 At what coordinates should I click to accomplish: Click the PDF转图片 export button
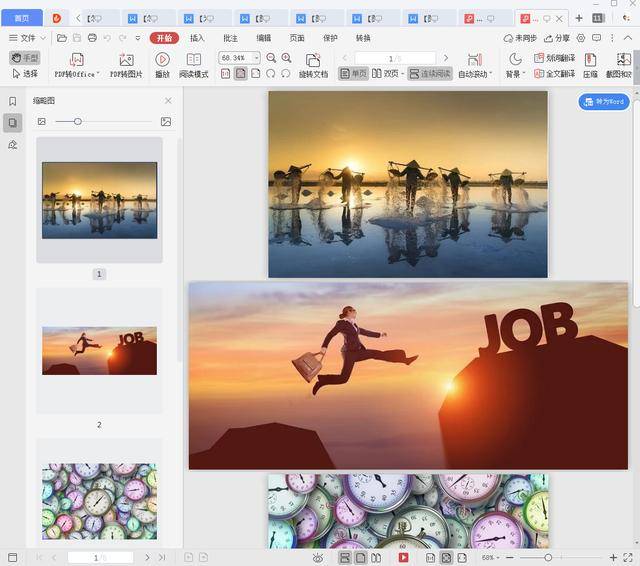126,65
